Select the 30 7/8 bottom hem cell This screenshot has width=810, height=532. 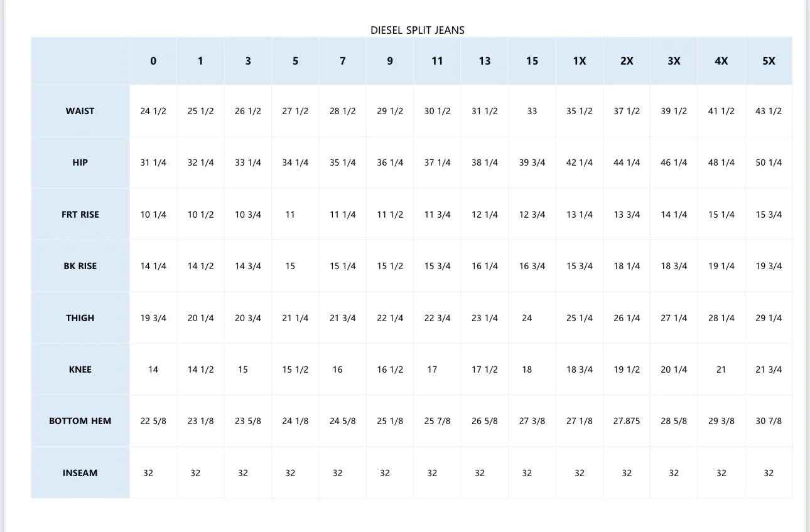[769, 421]
